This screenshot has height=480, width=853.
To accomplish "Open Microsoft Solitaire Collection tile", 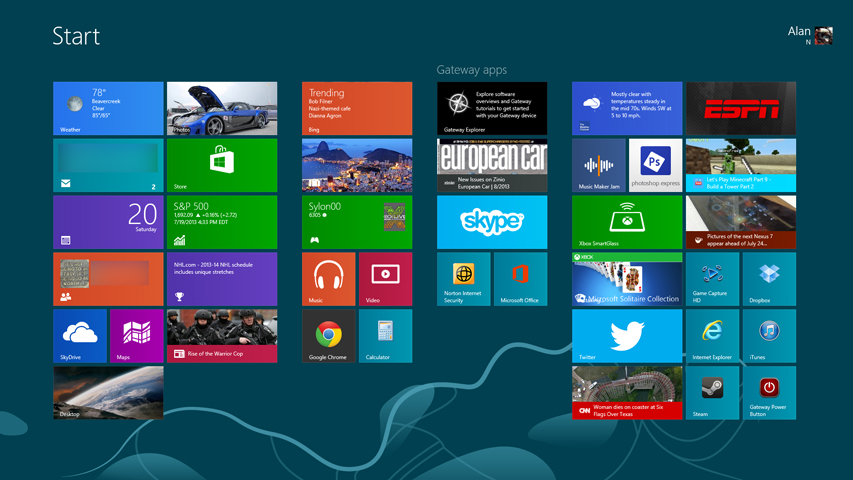I will click(627, 279).
